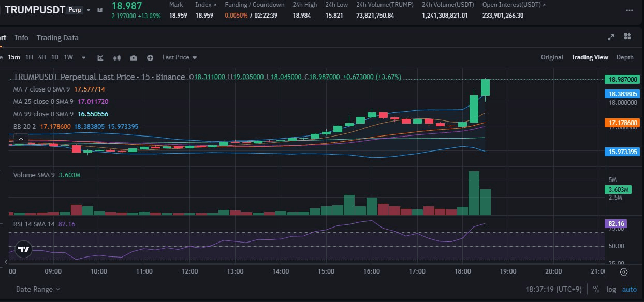This screenshot has width=644, height=302.
Task: Open the chart layout grid icon
Action: [627, 36]
